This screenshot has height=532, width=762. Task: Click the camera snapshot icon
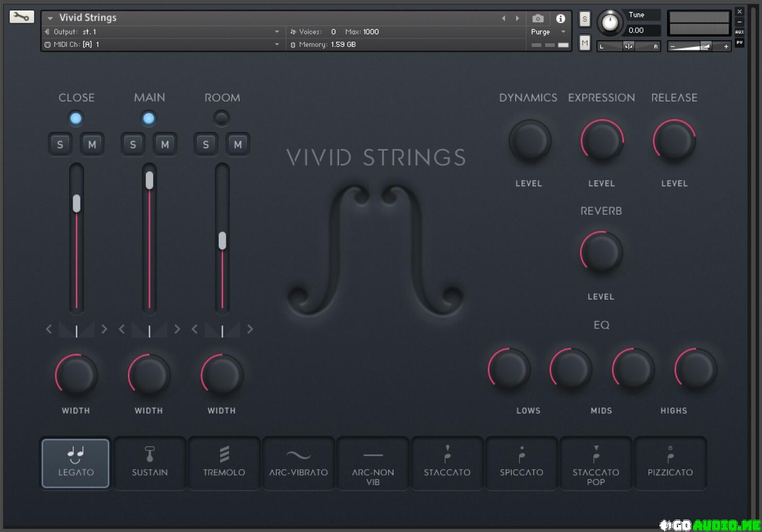coord(538,19)
